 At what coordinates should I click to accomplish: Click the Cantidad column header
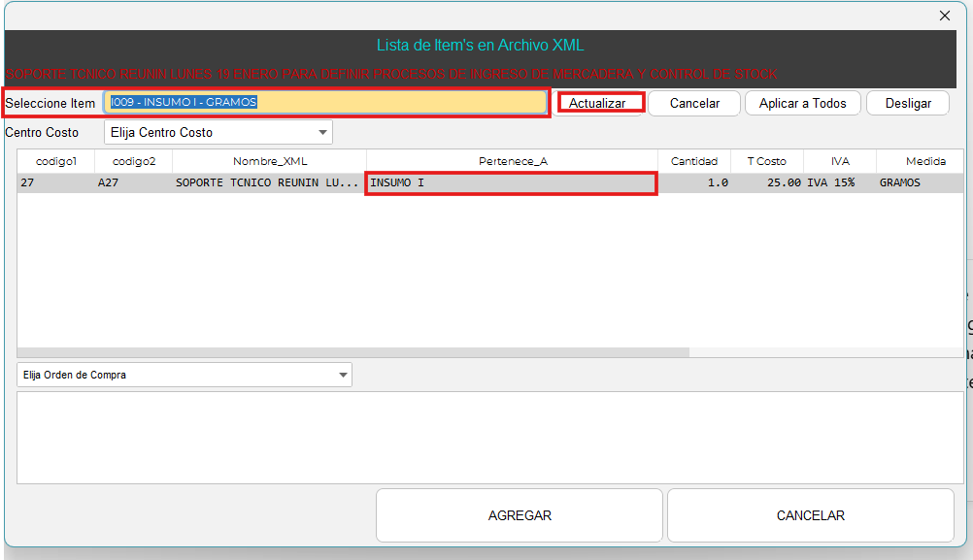(693, 161)
